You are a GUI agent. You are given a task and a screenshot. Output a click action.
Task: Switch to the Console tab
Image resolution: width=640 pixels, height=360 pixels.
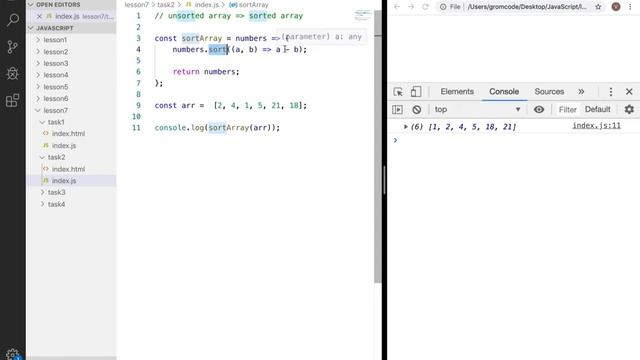click(504, 91)
